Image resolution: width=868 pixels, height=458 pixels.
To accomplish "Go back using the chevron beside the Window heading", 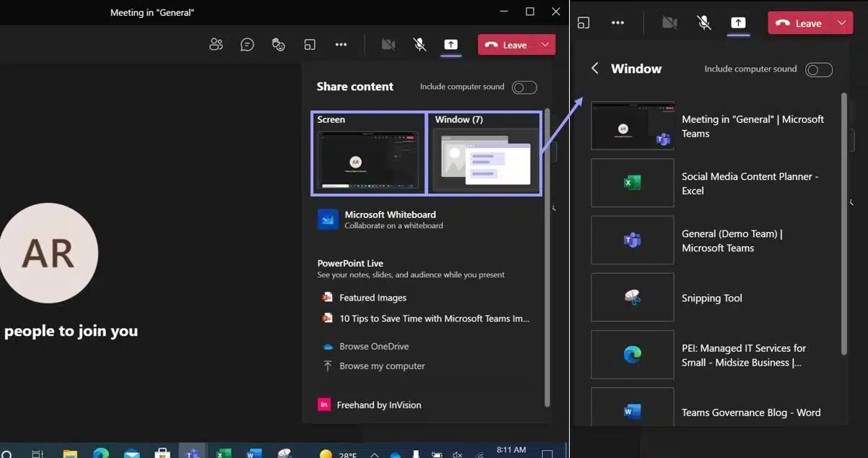I will (595, 69).
